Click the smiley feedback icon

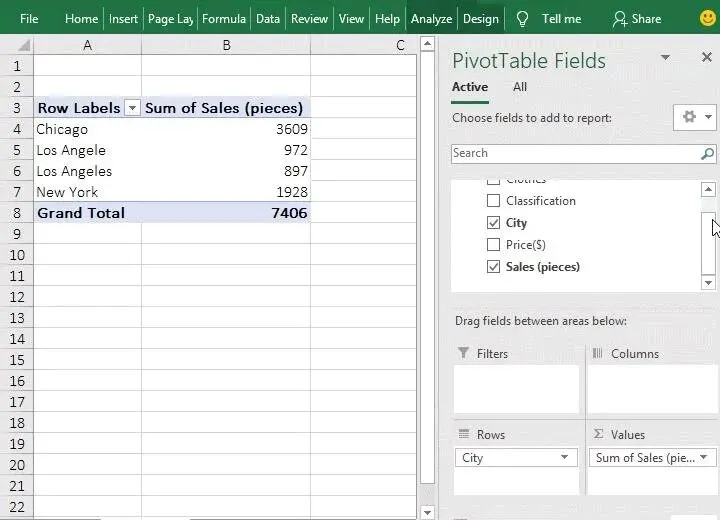(707, 18)
